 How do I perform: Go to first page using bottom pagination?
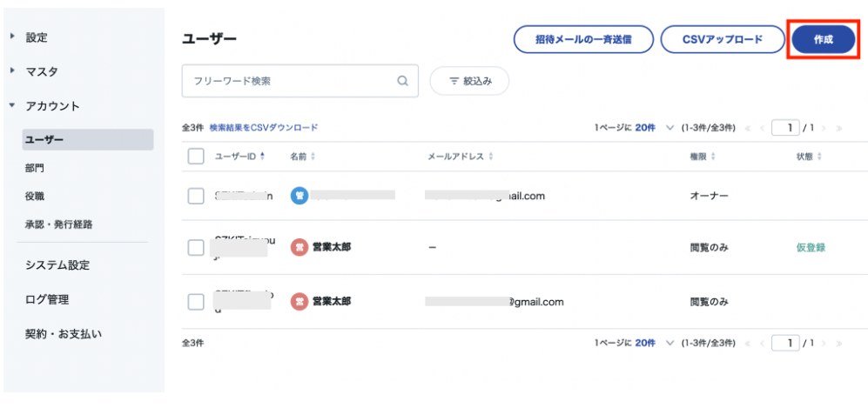[x=749, y=344]
